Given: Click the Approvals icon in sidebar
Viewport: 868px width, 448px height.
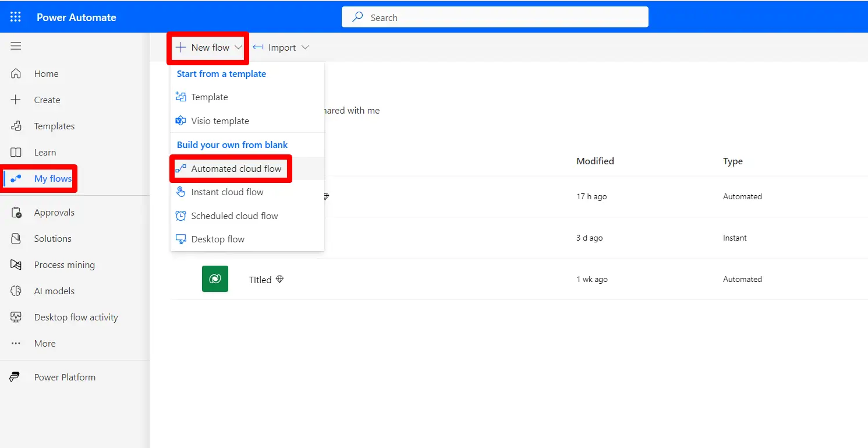Looking at the screenshot, I should (x=16, y=212).
